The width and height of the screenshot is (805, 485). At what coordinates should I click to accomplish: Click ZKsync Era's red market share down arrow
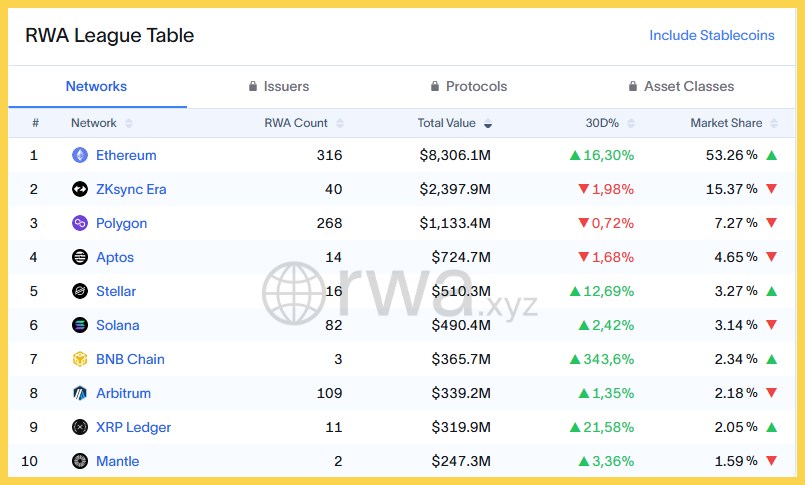(771, 189)
